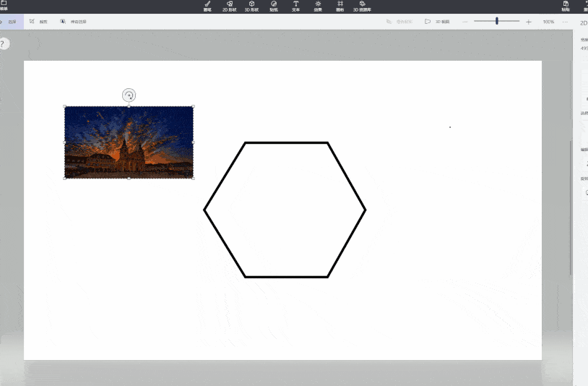
Task: Open the 3D shapes (3D 形状) tab
Action: point(251,7)
